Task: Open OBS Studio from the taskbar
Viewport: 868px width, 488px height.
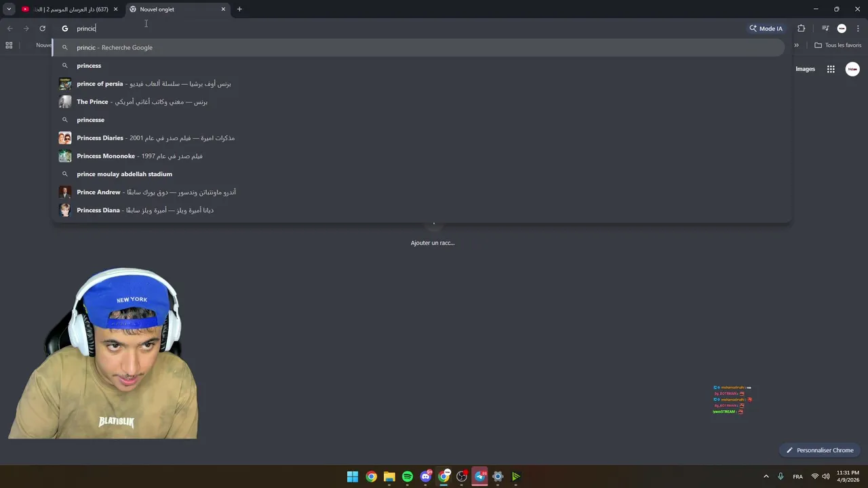Action: click(462, 476)
